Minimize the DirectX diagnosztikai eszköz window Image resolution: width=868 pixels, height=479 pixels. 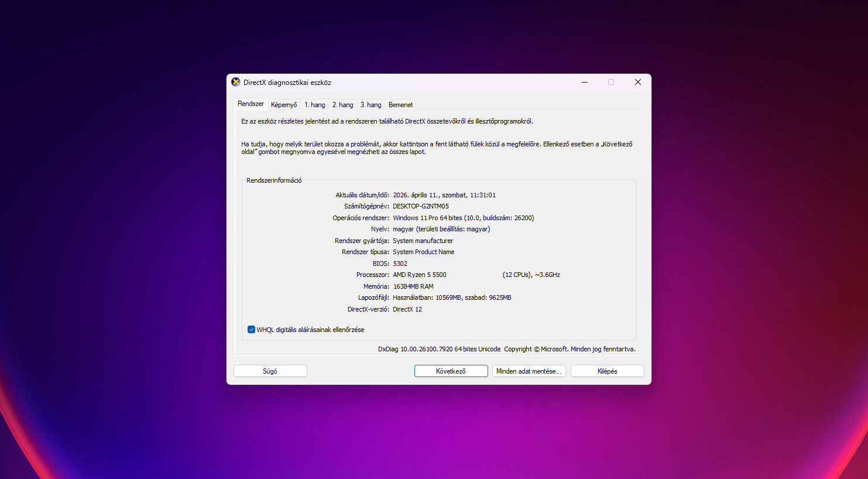584,82
